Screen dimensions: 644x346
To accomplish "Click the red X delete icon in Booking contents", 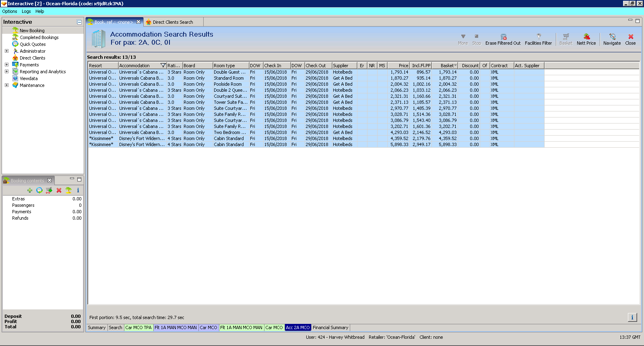I will click(x=59, y=190).
